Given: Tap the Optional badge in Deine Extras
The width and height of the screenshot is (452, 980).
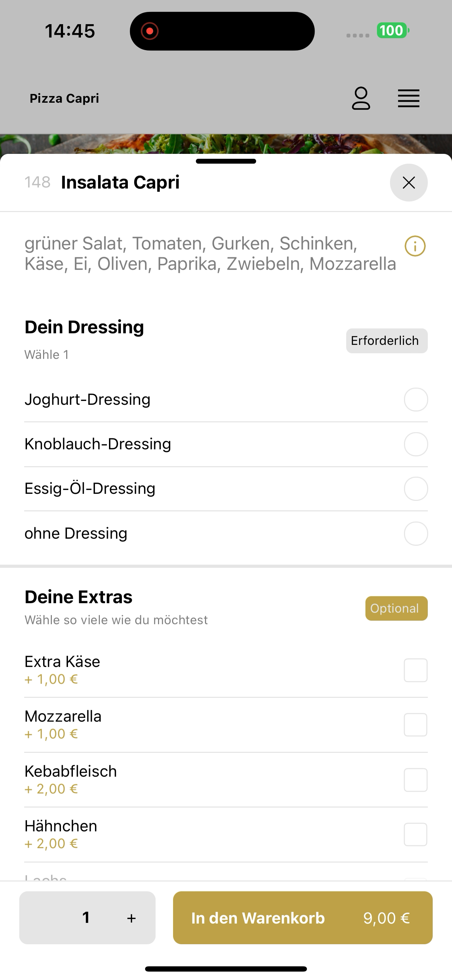Looking at the screenshot, I should coord(396,608).
